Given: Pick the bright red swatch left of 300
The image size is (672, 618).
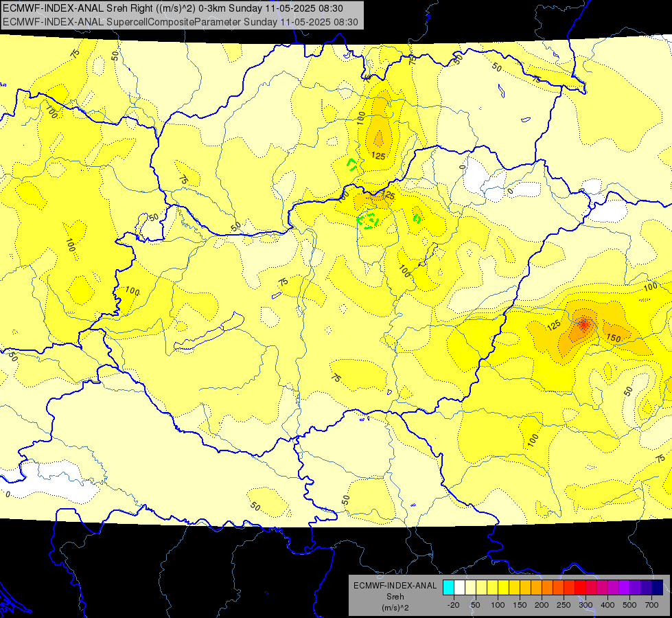Looking at the screenshot, I should click(581, 587).
